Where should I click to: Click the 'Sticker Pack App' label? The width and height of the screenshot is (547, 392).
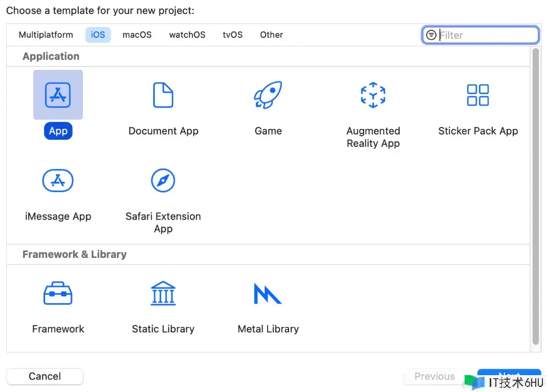tap(478, 131)
